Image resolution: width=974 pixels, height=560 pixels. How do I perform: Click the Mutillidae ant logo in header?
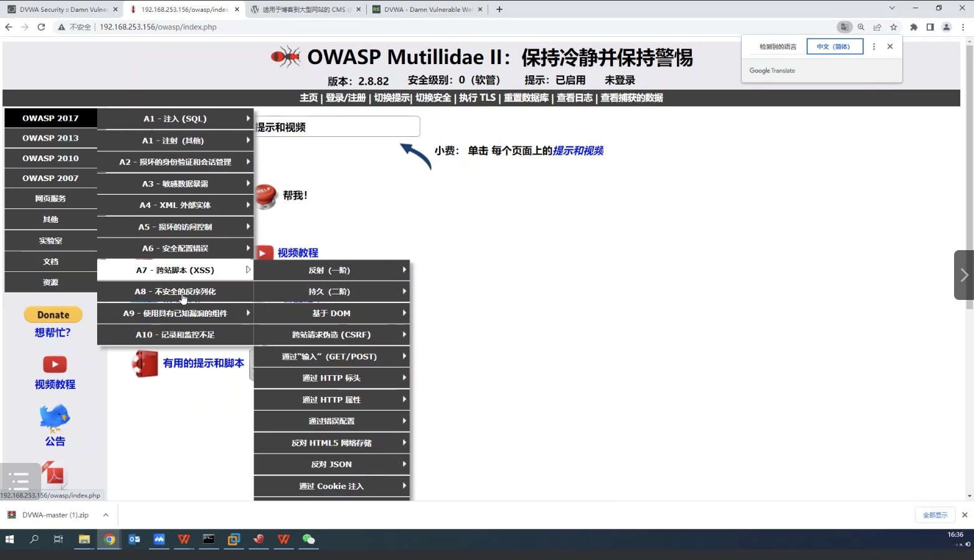tap(286, 57)
